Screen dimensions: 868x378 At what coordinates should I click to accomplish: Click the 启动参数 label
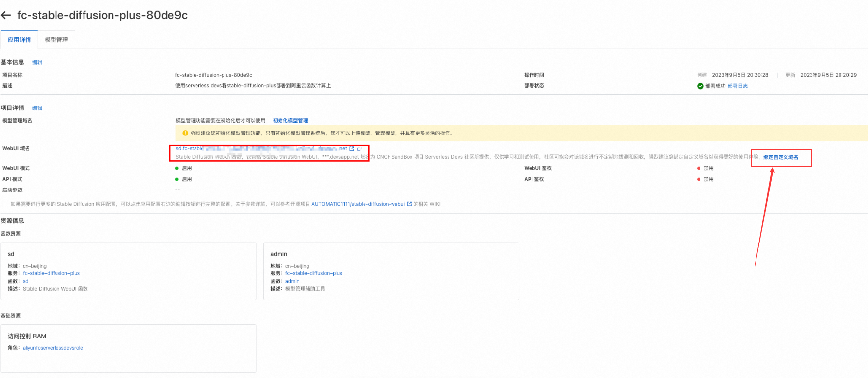[x=12, y=190]
